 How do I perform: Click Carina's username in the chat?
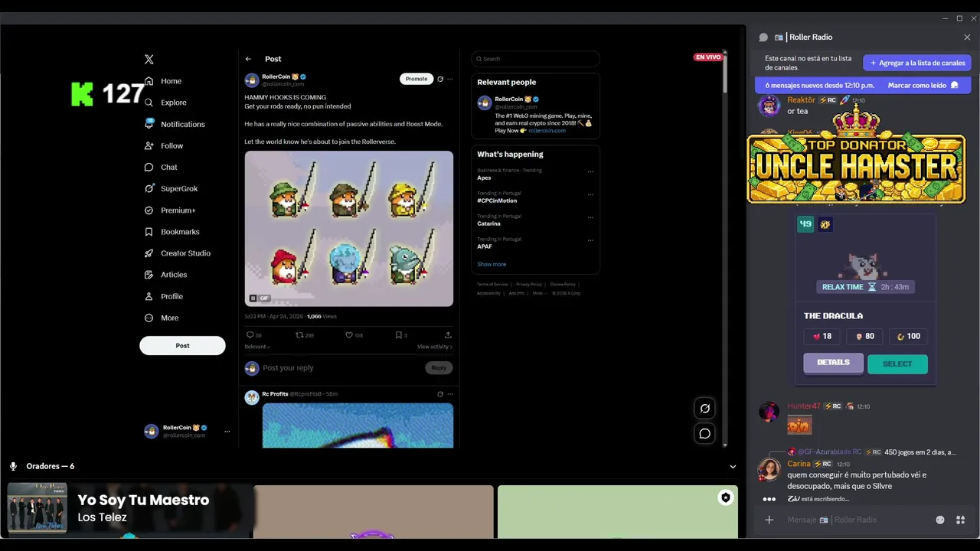click(x=799, y=464)
